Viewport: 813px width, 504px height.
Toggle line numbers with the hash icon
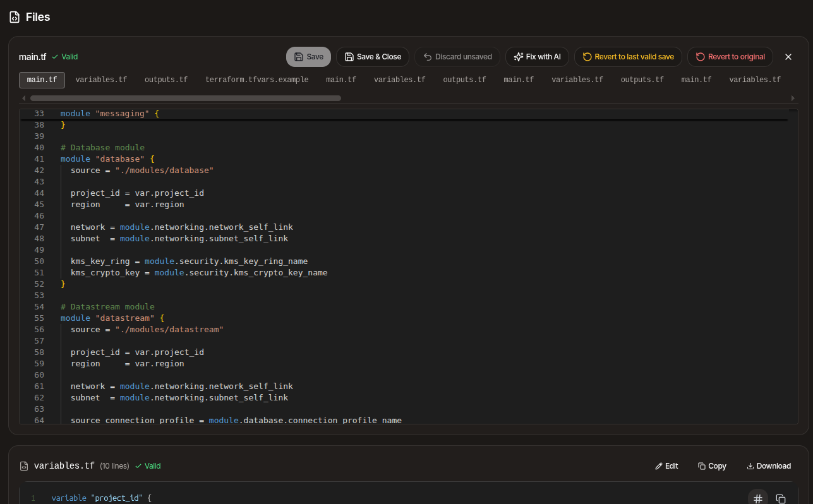click(758, 498)
